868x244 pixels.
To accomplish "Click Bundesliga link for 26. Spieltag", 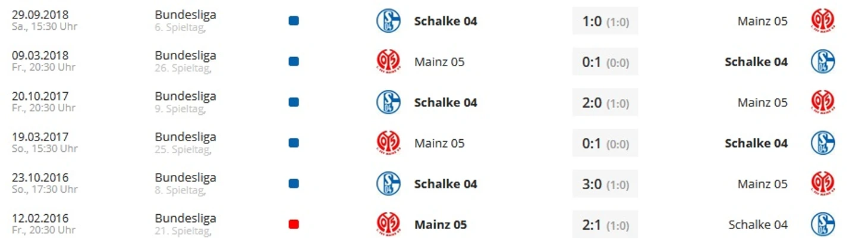I will (x=185, y=55).
